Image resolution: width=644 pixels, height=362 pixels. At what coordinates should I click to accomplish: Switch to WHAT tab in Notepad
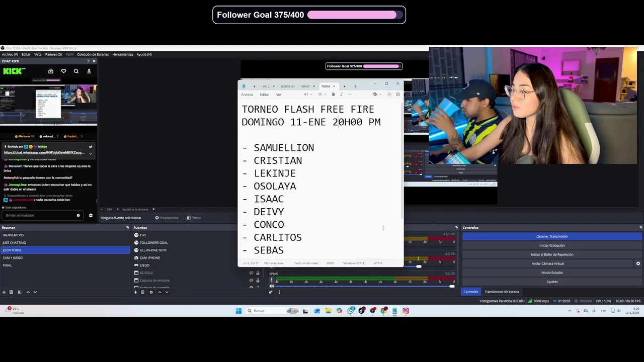pyautogui.click(x=305, y=86)
